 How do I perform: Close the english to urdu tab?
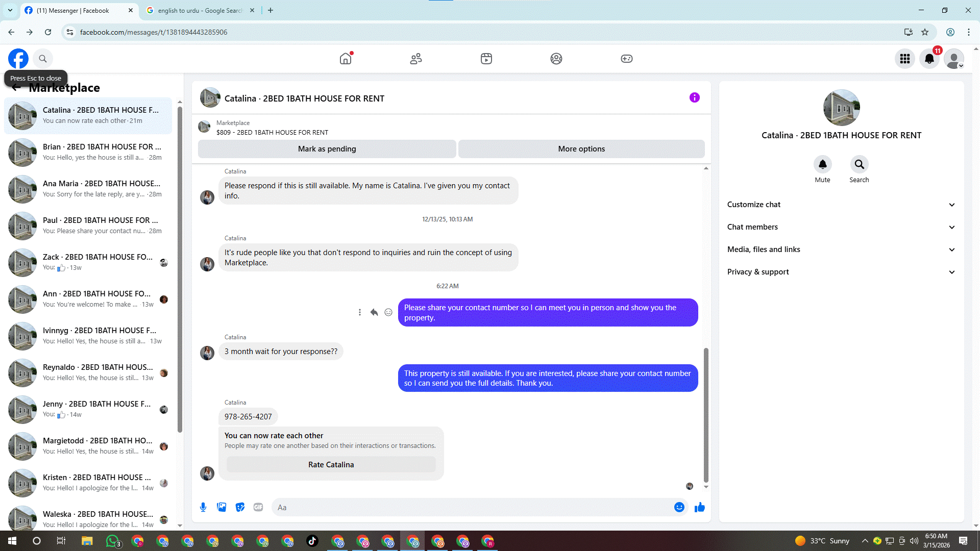(x=252, y=10)
